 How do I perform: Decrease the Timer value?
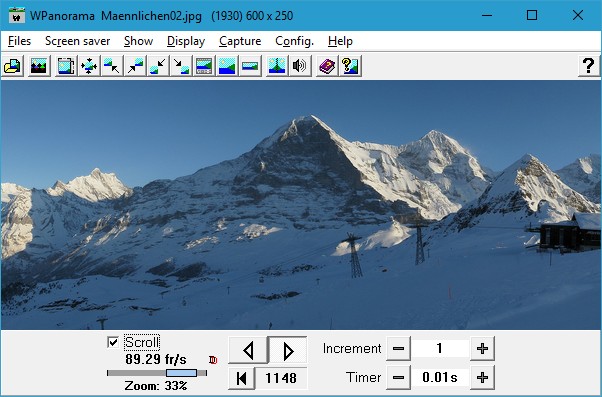tap(398, 377)
